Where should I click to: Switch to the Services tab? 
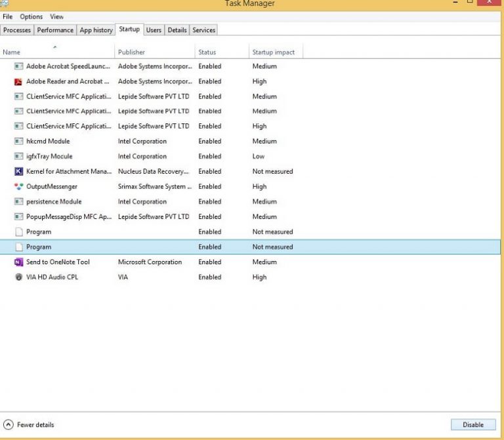[x=204, y=30]
